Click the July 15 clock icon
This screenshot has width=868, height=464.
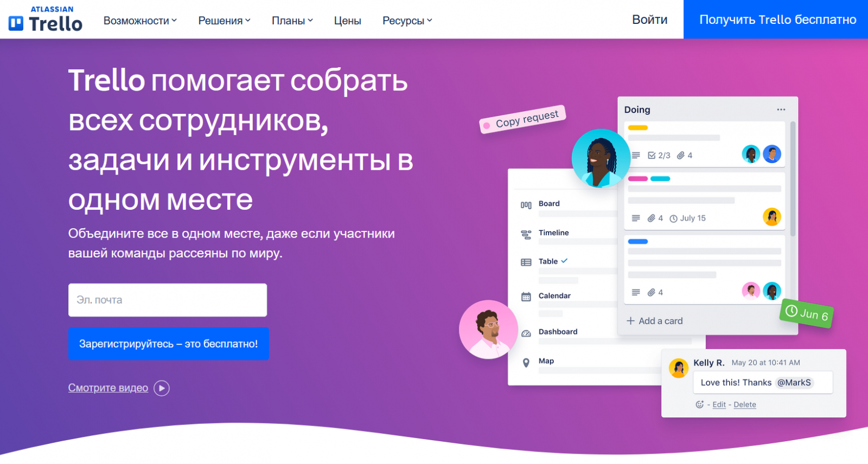click(x=673, y=218)
